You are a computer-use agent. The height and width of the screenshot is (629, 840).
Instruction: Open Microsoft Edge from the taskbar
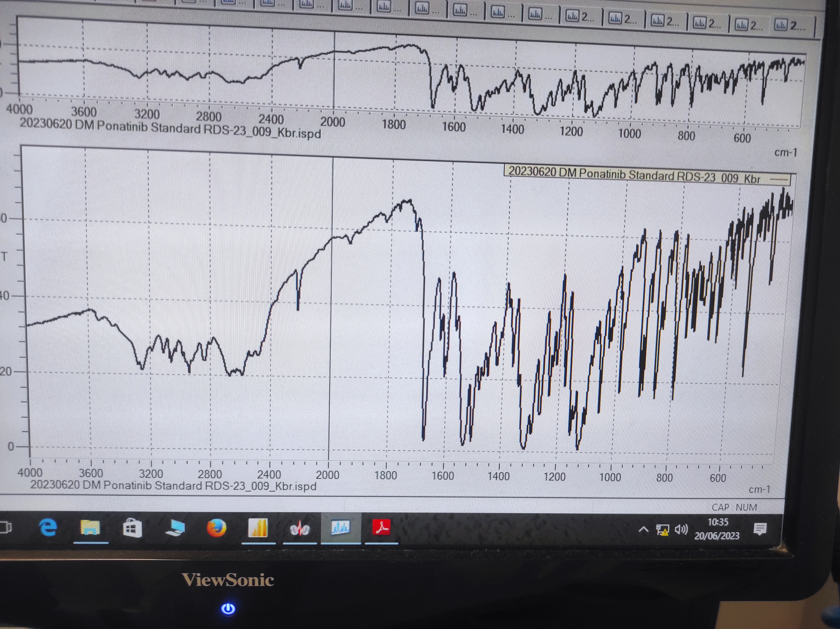tap(48, 528)
